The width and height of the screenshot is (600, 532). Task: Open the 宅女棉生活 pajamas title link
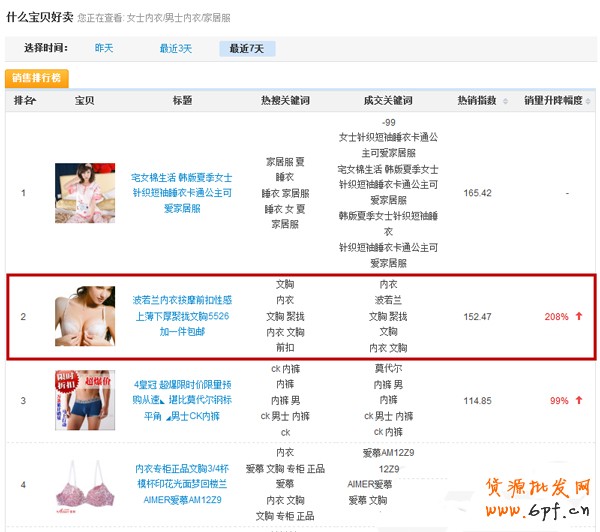182,192
